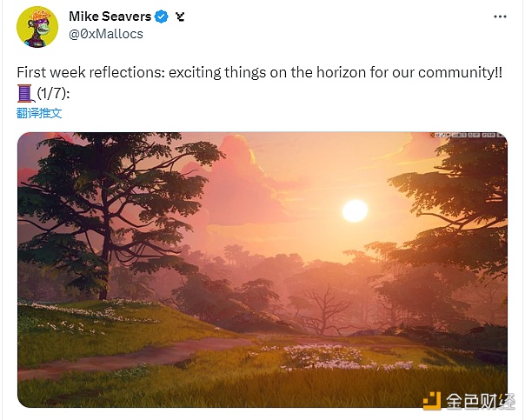Click the white flowers patch in the meadow
Viewport: 525px width, 420px height.
coord(322,357)
